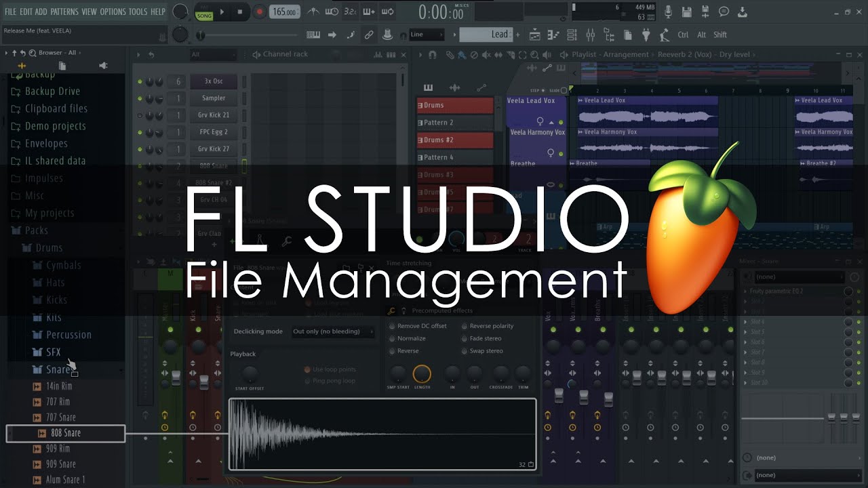The height and width of the screenshot is (488, 868).
Task: Click the link controllers chain icon
Action: pos(368,35)
